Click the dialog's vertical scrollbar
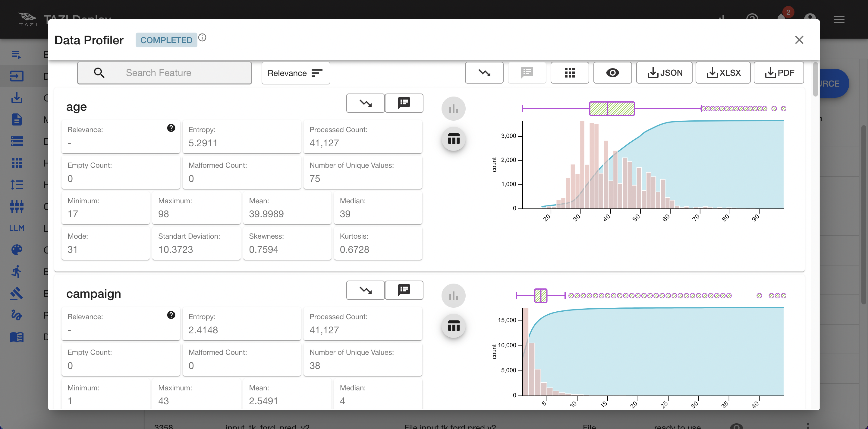868x429 pixels. (x=816, y=79)
